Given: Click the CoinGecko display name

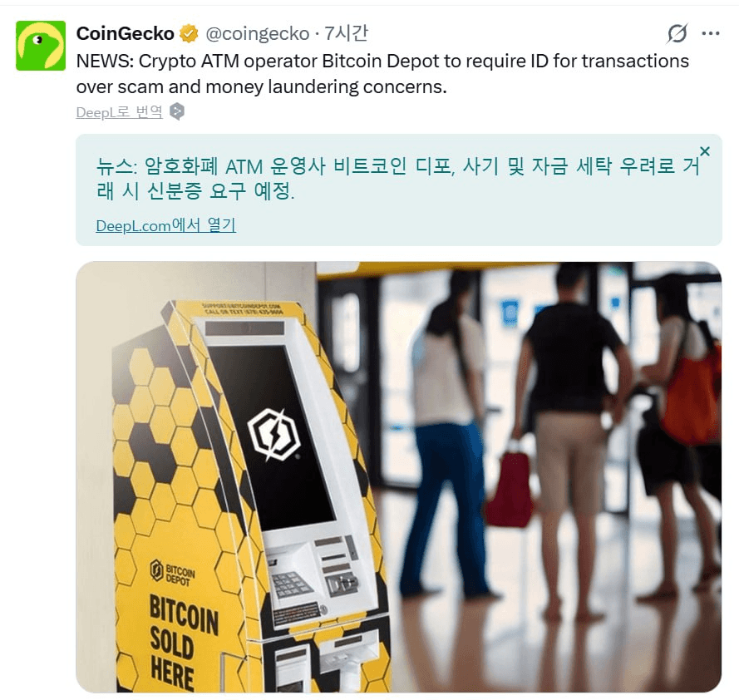Looking at the screenshot, I should (x=126, y=33).
